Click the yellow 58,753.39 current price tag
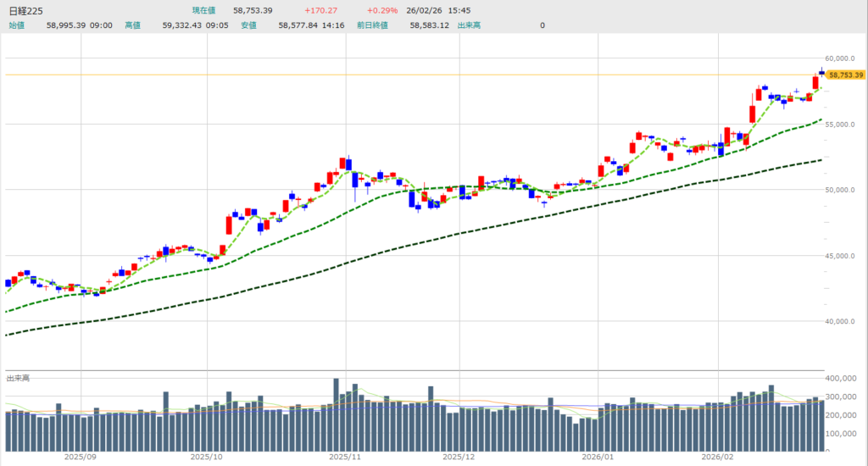The image size is (868, 466). pos(845,75)
